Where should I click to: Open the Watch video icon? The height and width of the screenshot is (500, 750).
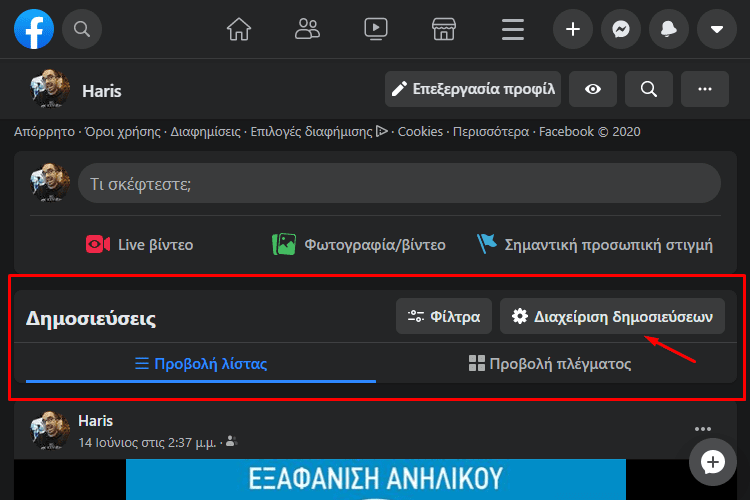pos(376,29)
